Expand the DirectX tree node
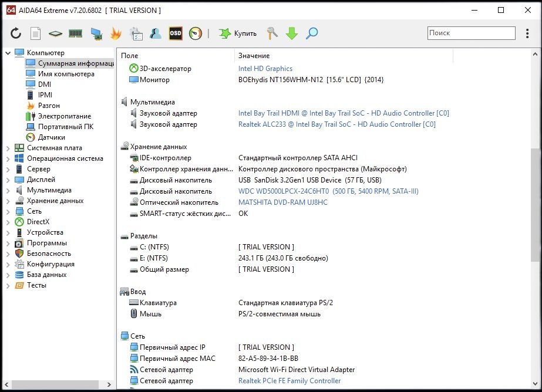This screenshot has width=542, height=392. 8,222
